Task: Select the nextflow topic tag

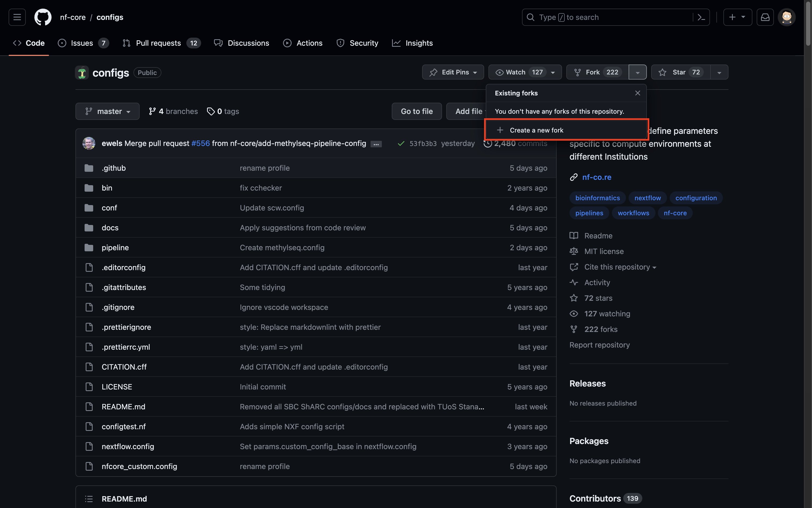Action: click(648, 198)
